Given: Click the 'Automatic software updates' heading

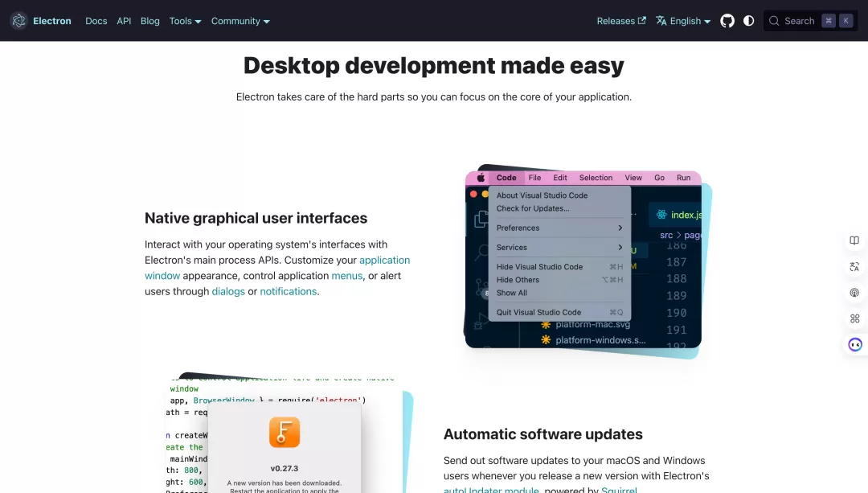Looking at the screenshot, I should (x=543, y=434).
